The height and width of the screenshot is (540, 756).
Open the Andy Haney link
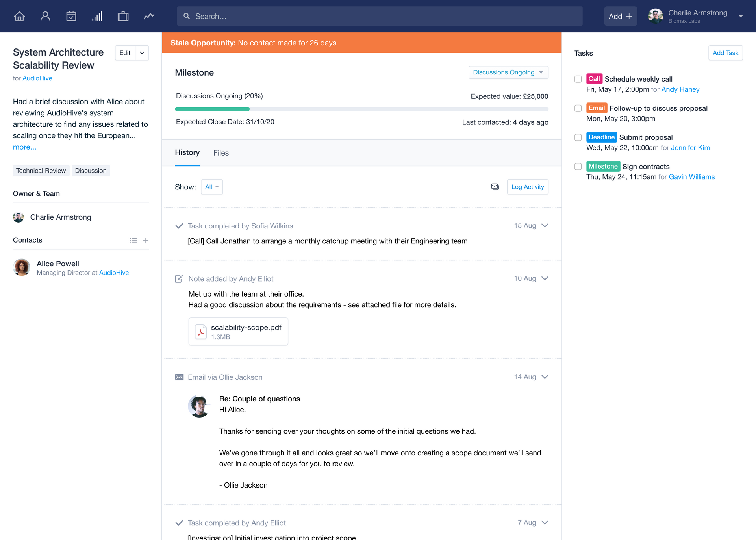[680, 89]
